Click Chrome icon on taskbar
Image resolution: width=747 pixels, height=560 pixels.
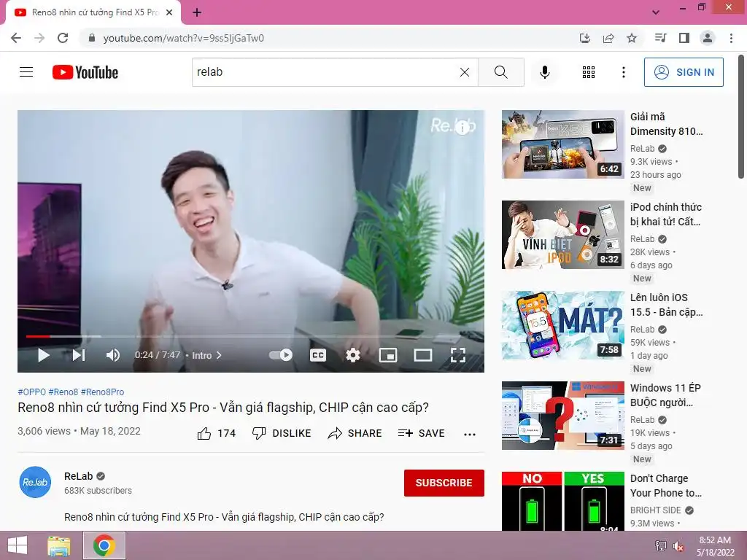[x=104, y=545]
